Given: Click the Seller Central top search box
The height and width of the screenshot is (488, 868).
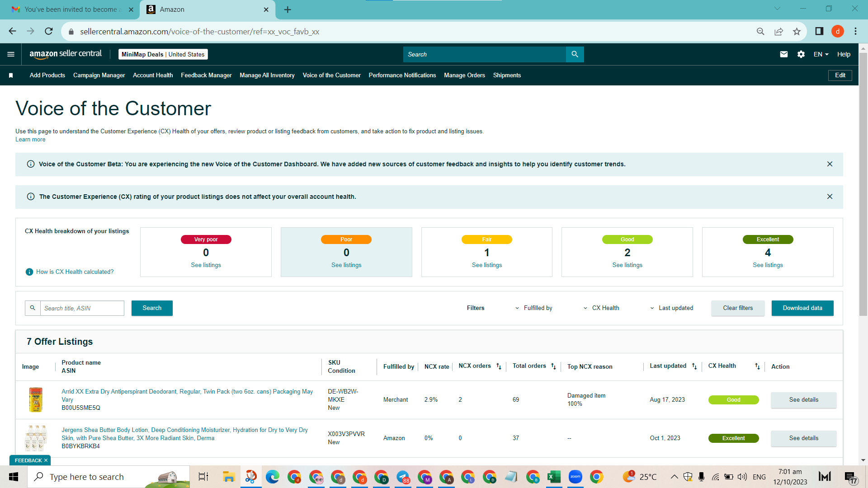Looking at the screenshot, I should point(484,54).
